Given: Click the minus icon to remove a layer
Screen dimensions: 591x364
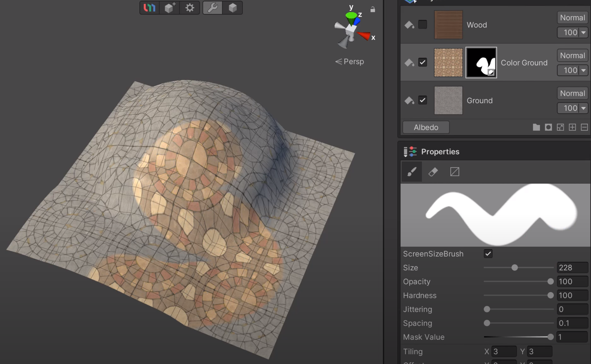Looking at the screenshot, I should click(584, 127).
